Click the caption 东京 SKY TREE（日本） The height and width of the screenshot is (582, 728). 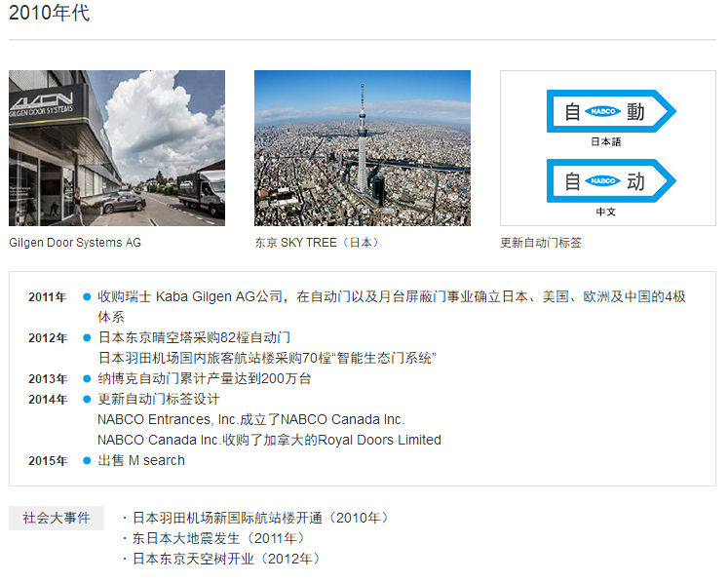pyautogui.click(x=318, y=243)
